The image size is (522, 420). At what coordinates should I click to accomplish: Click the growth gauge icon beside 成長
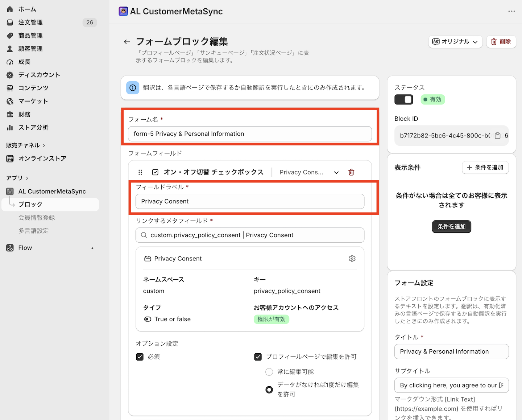coord(10,62)
